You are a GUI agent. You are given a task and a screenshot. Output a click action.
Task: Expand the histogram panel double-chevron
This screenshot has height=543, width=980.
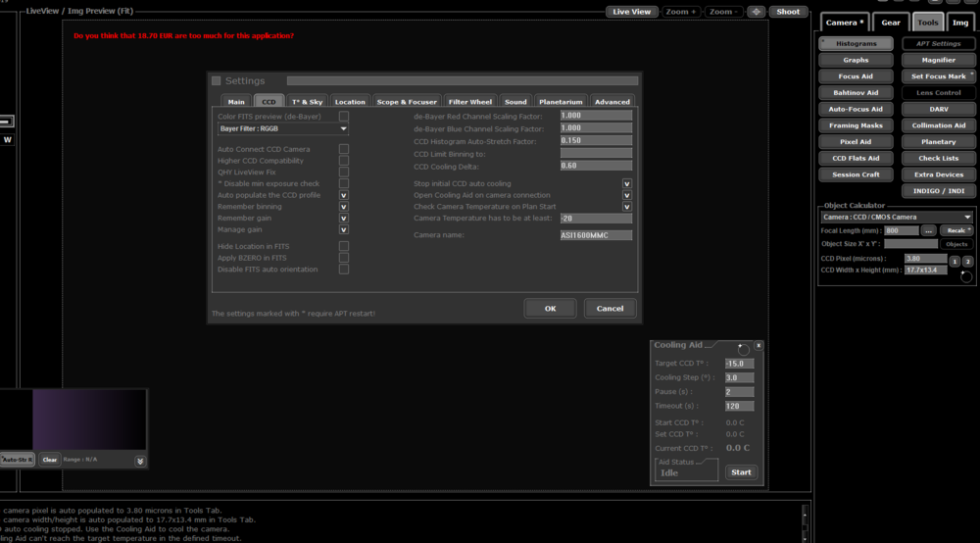pos(140,461)
